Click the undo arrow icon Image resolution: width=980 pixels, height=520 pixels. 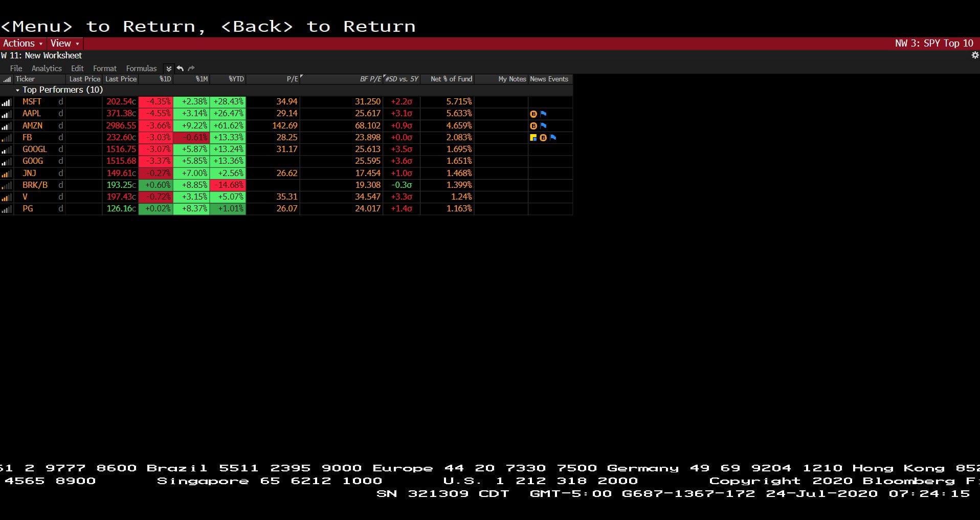tap(180, 68)
